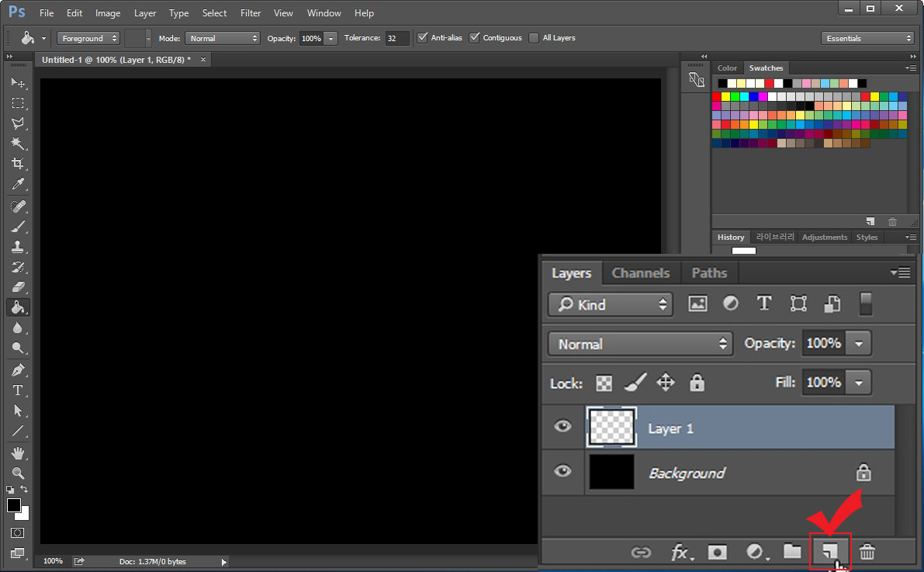Toggle the Anti-alias checkbox

[x=422, y=38]
